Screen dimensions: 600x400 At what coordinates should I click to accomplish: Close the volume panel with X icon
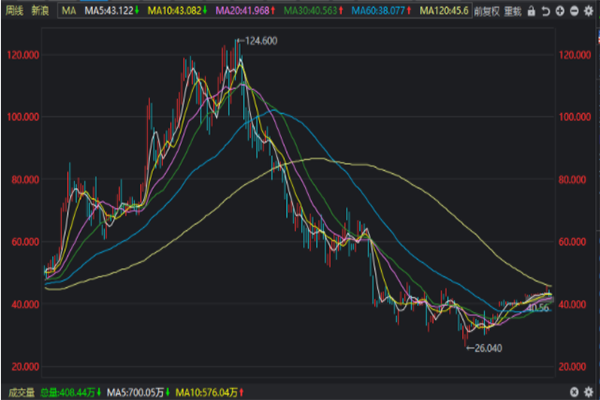588,391
